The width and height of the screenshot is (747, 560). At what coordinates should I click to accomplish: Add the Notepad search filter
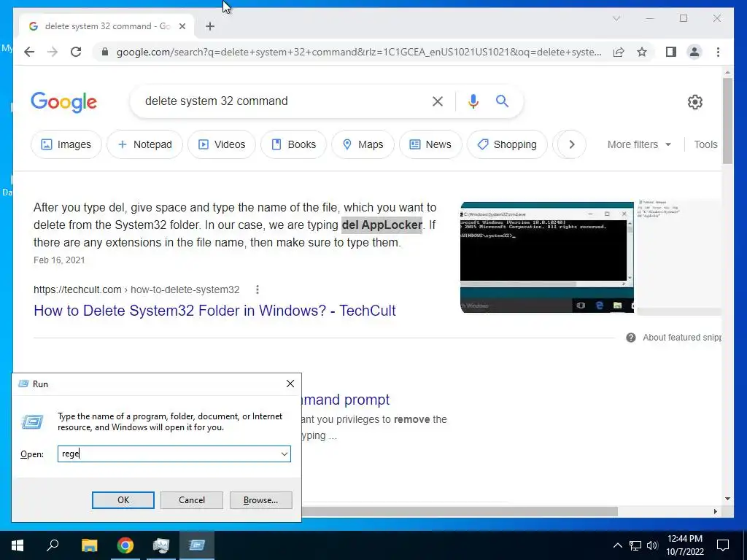(145, 144)
